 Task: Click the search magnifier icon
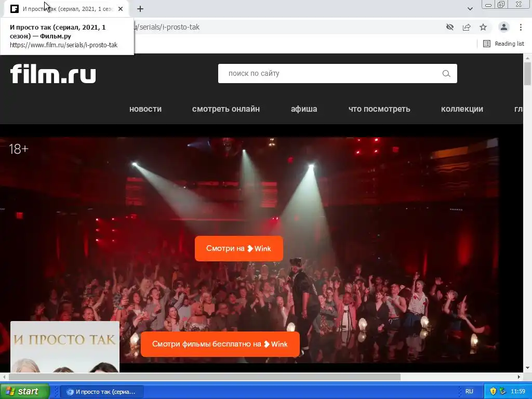[446, 74]
